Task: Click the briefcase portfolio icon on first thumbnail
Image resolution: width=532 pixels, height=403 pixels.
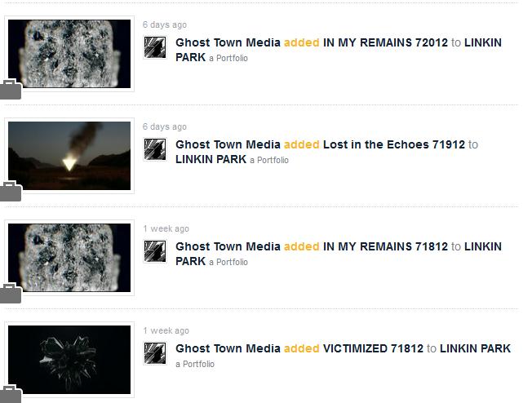Action: coord(11,89)
